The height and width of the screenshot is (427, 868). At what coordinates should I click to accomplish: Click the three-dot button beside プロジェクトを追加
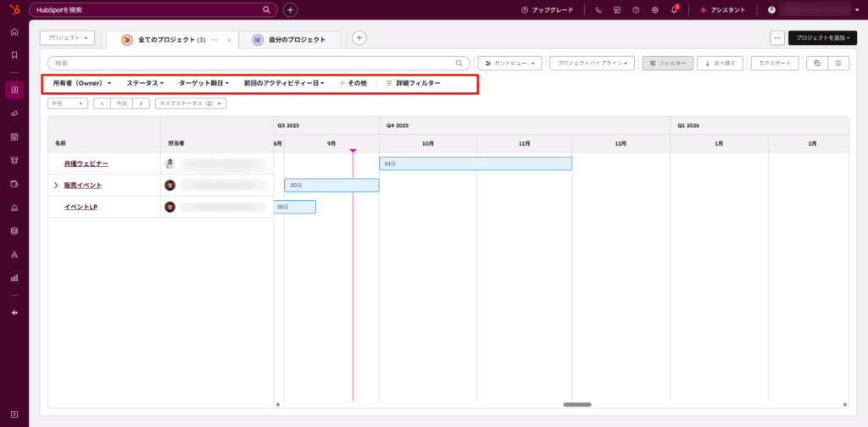coord(778,37)
